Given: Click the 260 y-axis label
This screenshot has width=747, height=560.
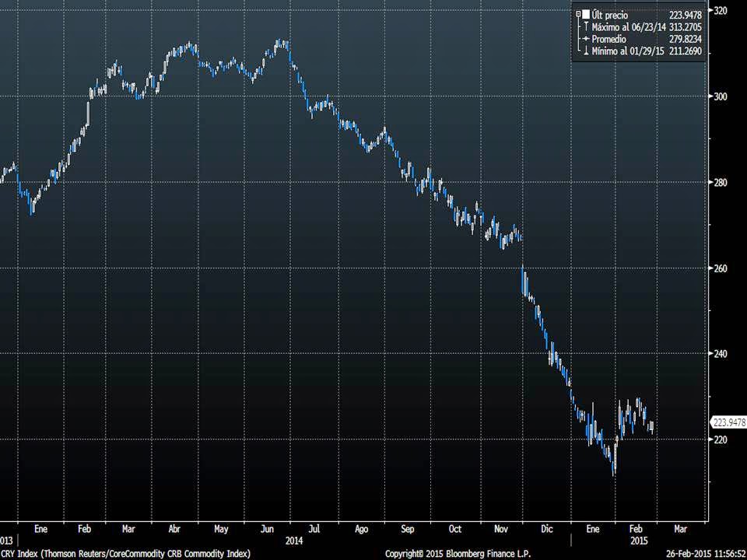Looking at the screenshot, I should 721,268.
